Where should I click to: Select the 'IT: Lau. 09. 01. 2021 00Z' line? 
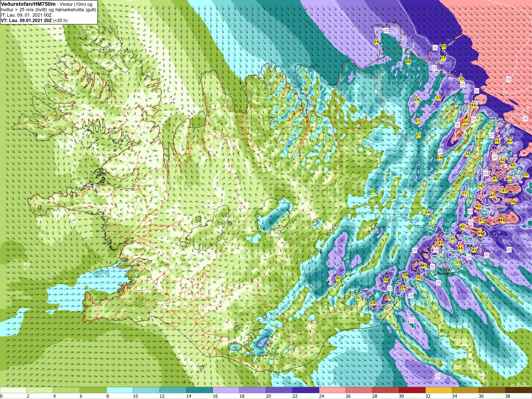pos(26,15)
